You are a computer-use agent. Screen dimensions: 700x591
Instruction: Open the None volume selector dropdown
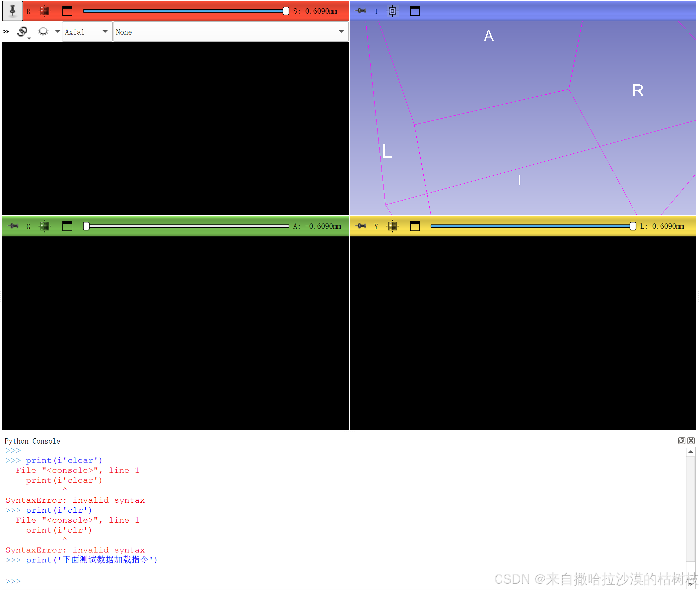click(x=230, y=32)
